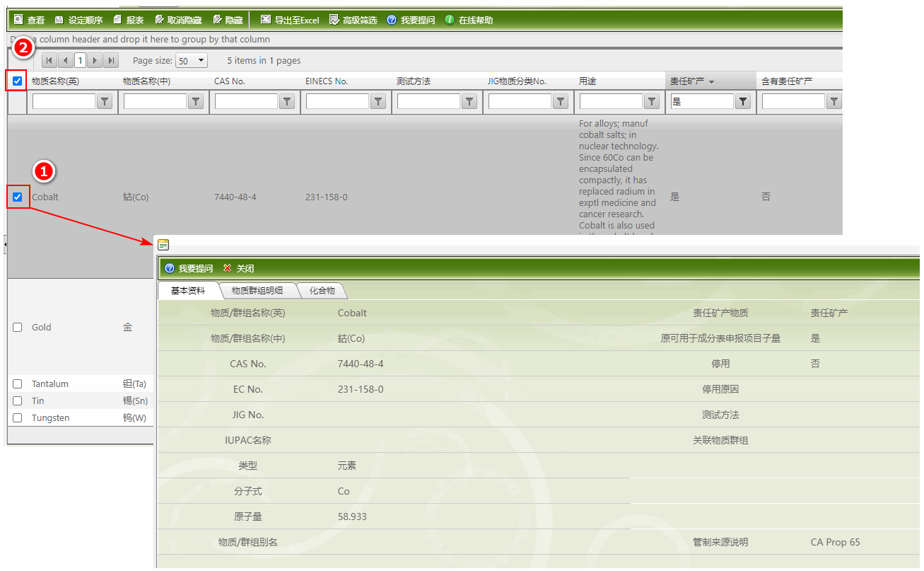
Task: Sort by 测试方法 column header
Action: pos(414,81)
